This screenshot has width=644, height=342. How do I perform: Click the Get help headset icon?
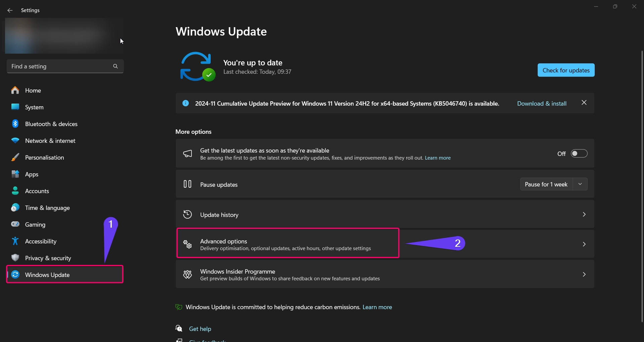[179, 328]
